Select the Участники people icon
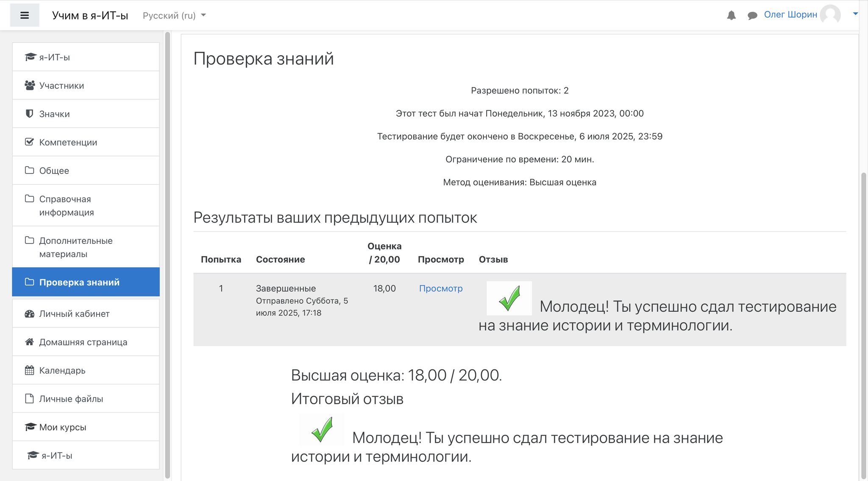 coord(29,85)
